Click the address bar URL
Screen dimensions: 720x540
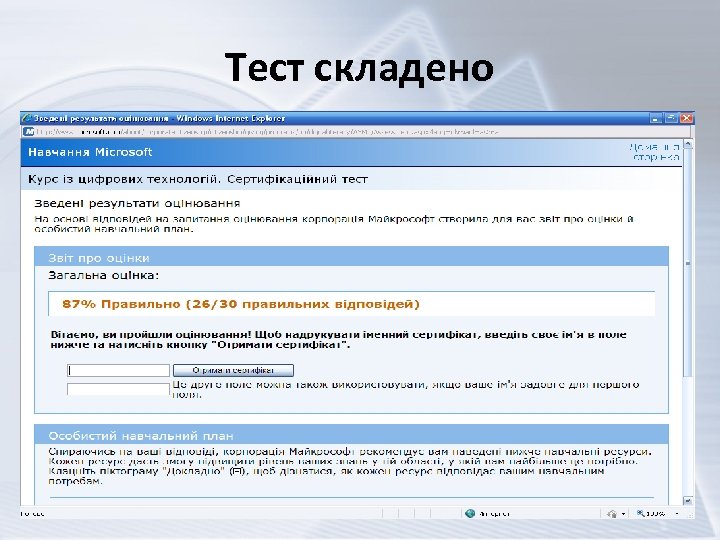267,132
